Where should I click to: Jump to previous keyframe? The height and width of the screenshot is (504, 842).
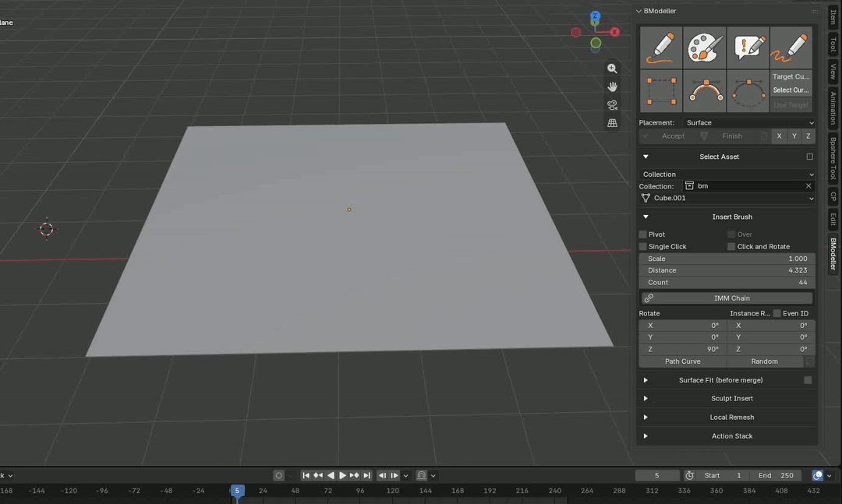tap(318, 475)
